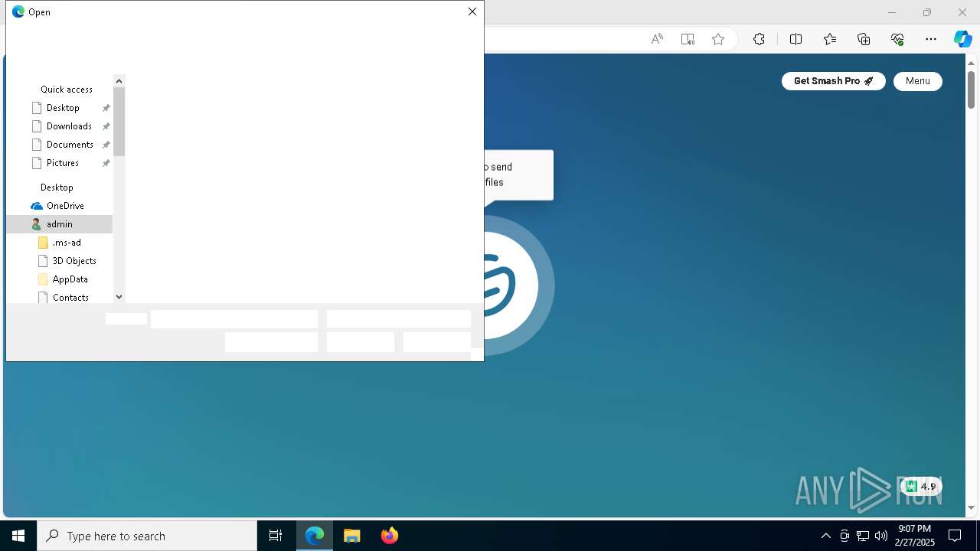
Task: Select Documents in Quick access
Action: pyautogui.click(x=70, y=145)
